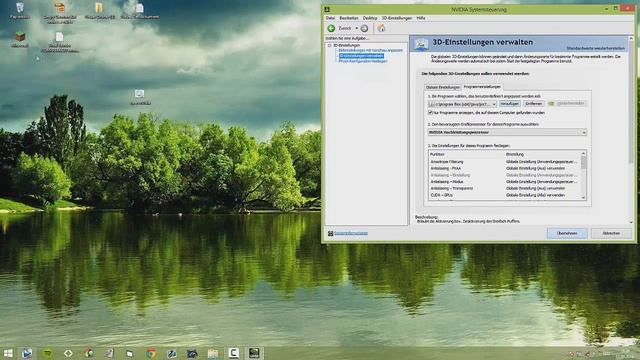
Task: Open the Datei menu
Action: (330, 18)
